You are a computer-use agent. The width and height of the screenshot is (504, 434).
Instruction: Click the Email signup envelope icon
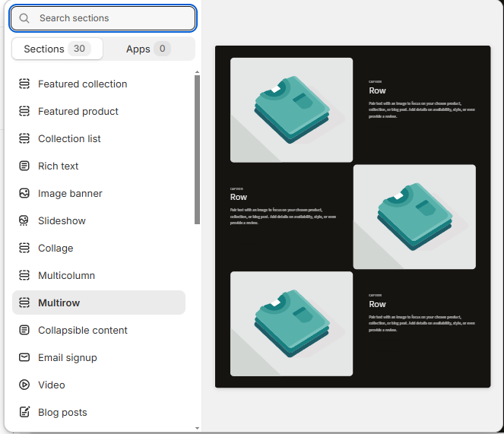(x=24, y=357)
